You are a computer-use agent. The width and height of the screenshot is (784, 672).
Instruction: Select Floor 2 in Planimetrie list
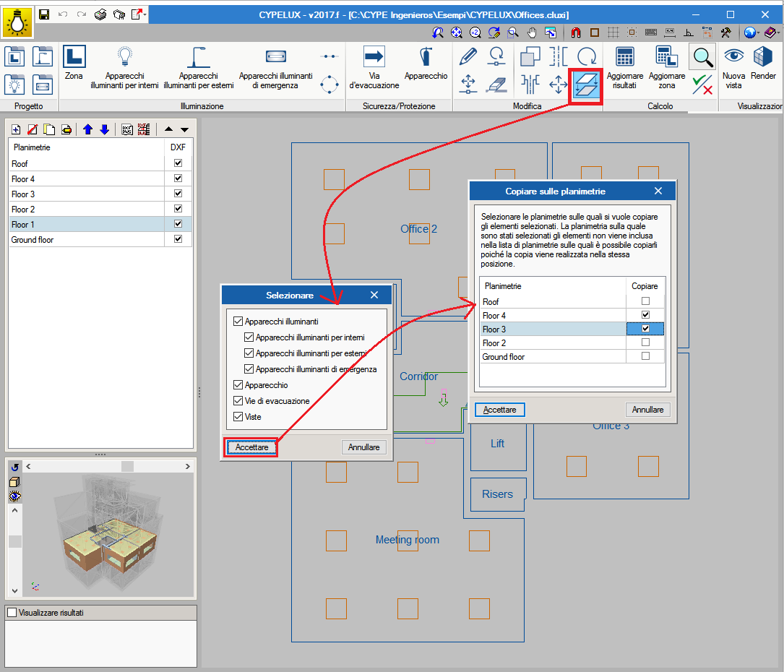(87, 209)
